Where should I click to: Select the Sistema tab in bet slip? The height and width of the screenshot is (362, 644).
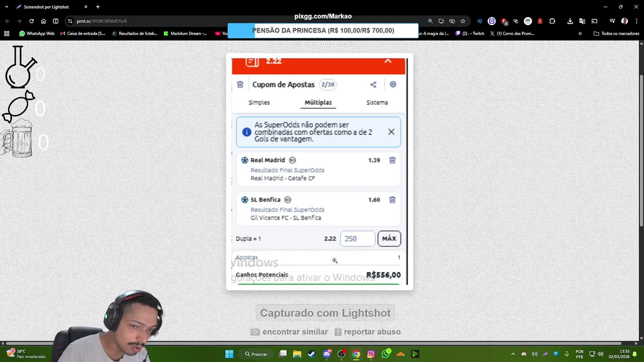(x=377, y=103)
